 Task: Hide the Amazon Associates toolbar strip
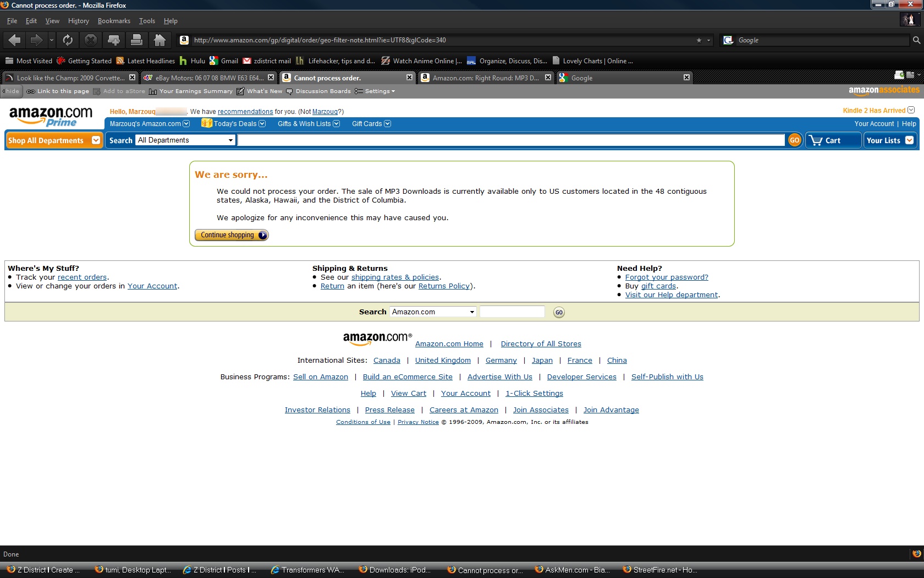(x=11, y=91)
